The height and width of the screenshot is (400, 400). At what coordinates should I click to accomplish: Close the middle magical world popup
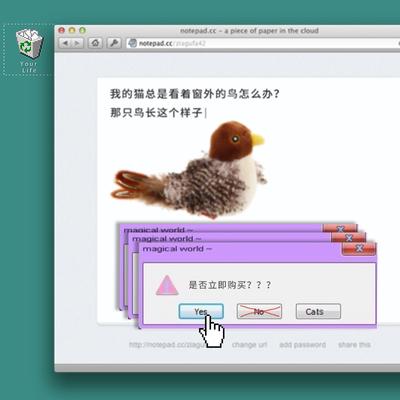click(x=349, y=238)
